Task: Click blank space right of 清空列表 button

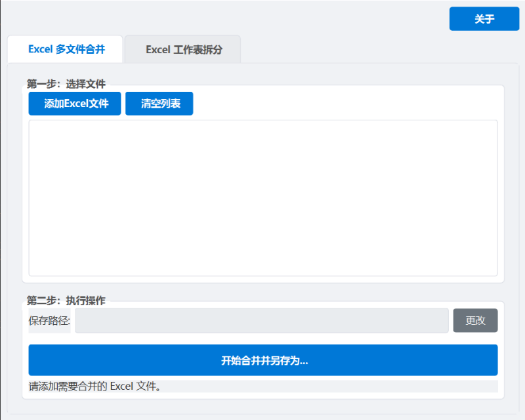Action: click(341, 104)
